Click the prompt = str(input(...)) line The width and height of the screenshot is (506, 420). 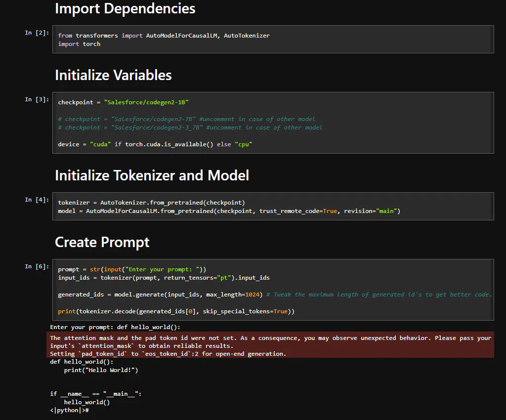[132, 269]
